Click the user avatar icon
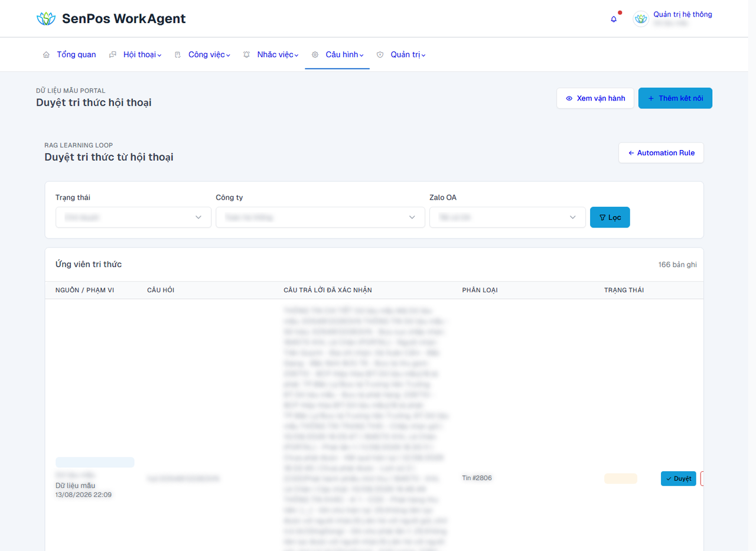 [641, 19]
